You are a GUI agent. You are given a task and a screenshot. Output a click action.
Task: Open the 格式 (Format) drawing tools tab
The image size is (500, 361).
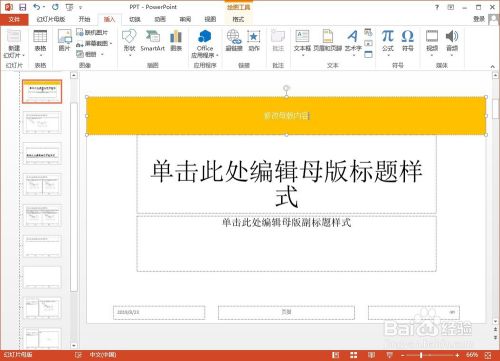point(238,19)
